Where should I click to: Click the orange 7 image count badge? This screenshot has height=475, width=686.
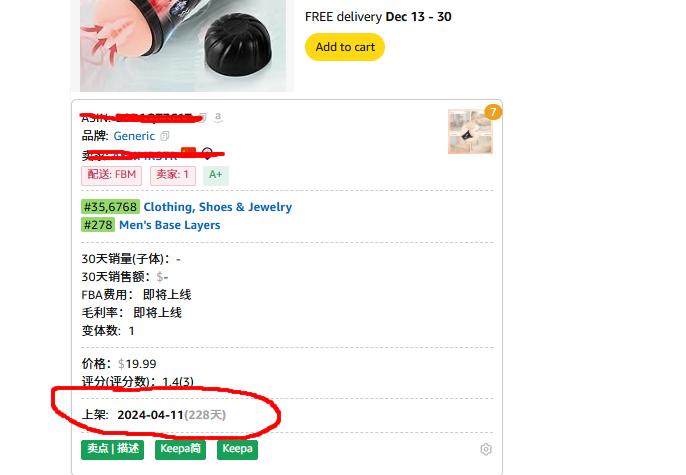(493, 112)
